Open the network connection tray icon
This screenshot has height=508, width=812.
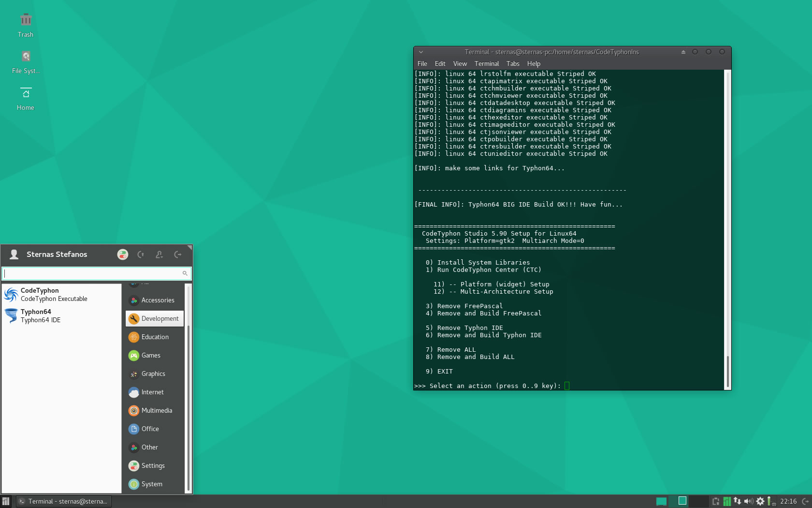click(737, 502)
